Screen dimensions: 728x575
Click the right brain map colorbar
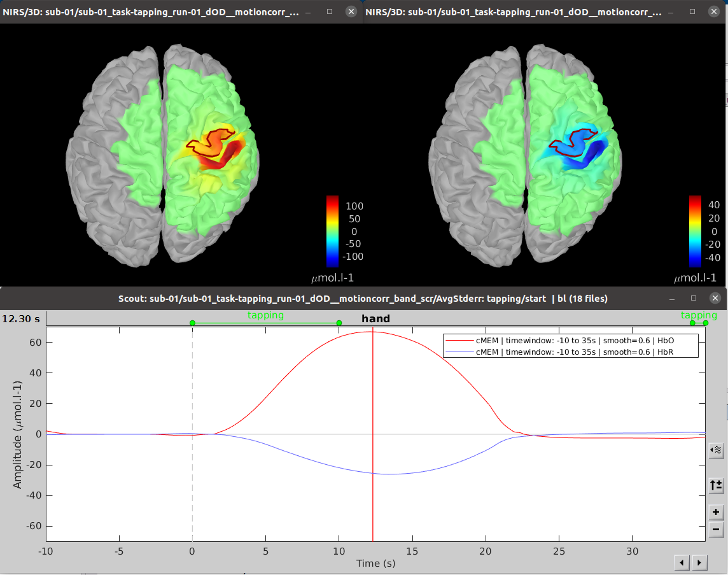[x=695, y=231]
